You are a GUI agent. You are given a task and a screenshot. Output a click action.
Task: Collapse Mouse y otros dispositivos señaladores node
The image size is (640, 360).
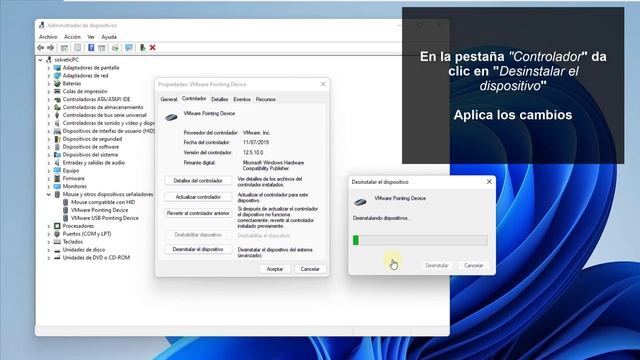(49, 194)
